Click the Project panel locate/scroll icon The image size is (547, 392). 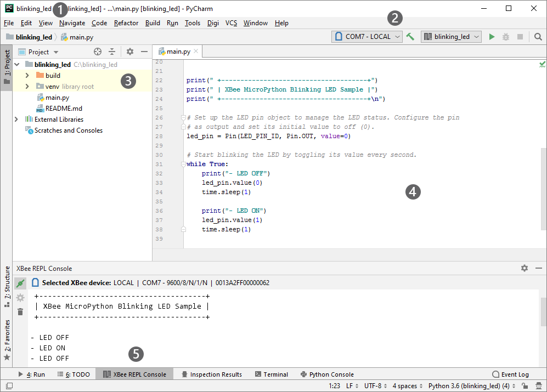click(x=98, y=52)
